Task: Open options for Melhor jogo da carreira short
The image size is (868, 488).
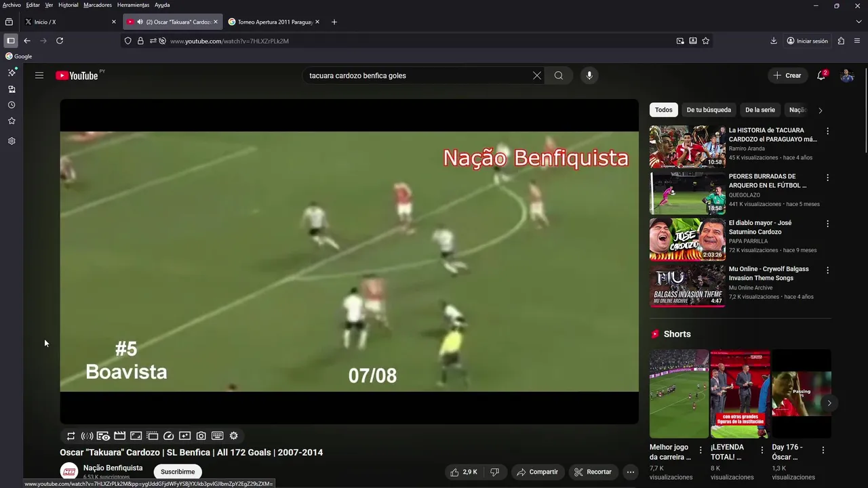Action: (701, 450)
